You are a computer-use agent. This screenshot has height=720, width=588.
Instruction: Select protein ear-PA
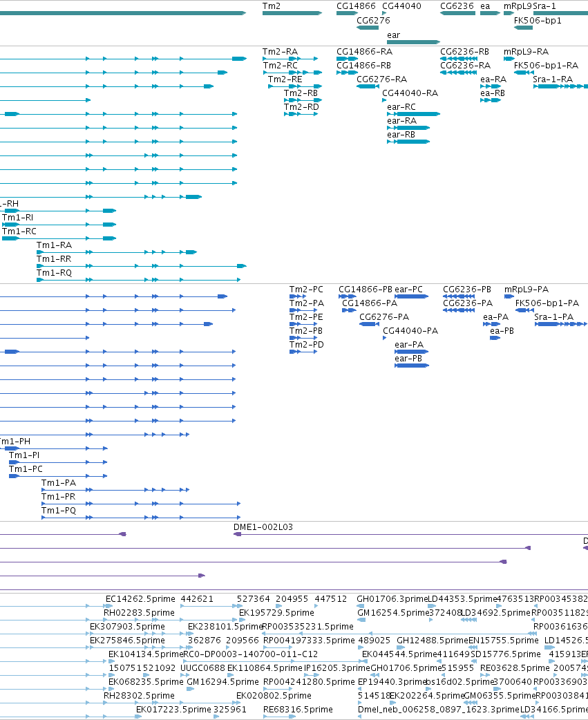[409, 345]
